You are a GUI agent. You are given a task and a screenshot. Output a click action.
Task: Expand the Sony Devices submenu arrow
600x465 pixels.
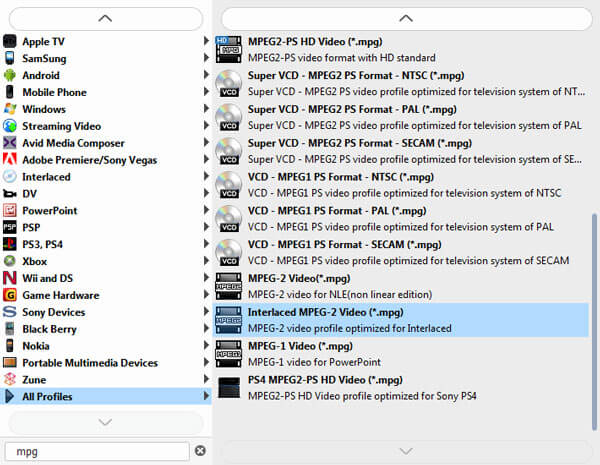point(207,312)
